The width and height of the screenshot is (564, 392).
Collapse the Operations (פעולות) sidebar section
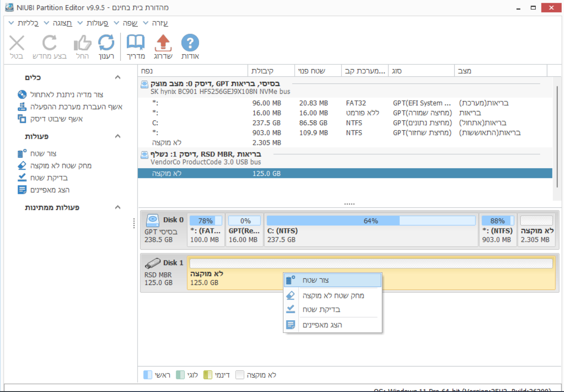(x=118, y=137)
